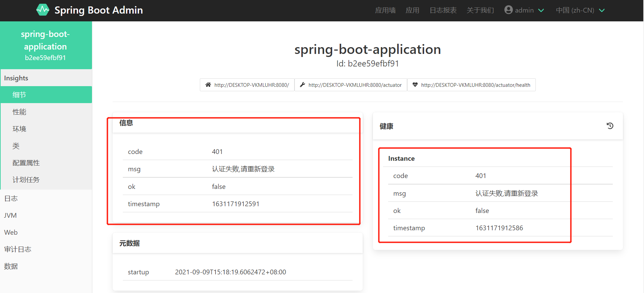Screen dimensions: 644x293
Task: Click the home icon beside the base URL
Action: click(208, 85)
